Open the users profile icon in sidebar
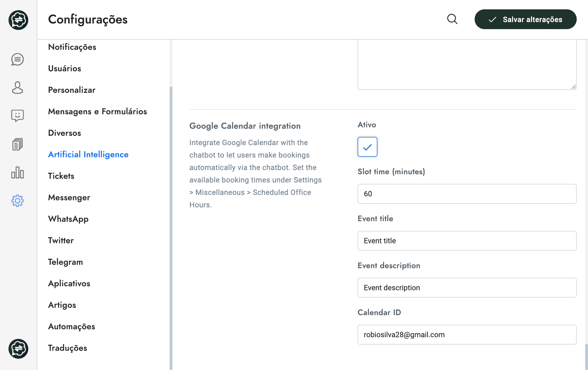This screenshot has width=588, height=370. pos(18,88)
